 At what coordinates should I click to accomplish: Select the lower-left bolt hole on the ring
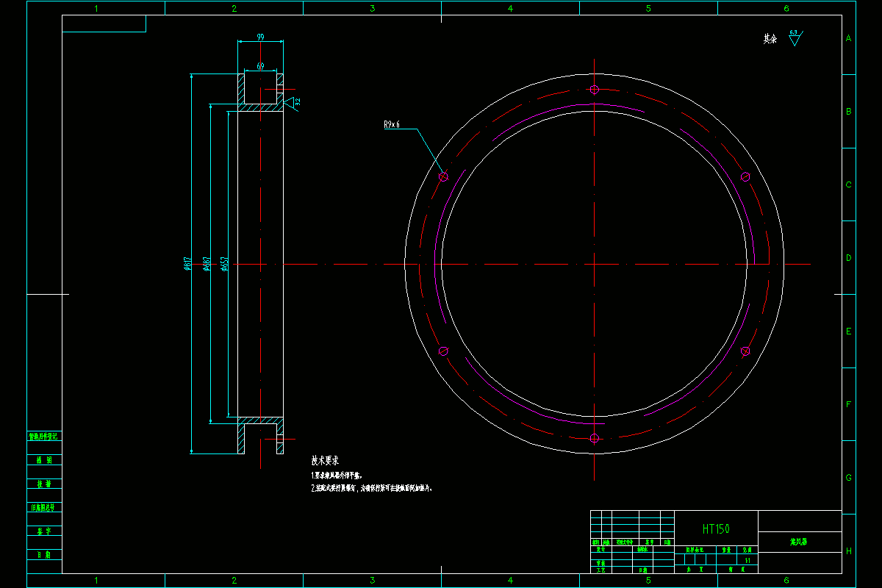tap(443, 351)
